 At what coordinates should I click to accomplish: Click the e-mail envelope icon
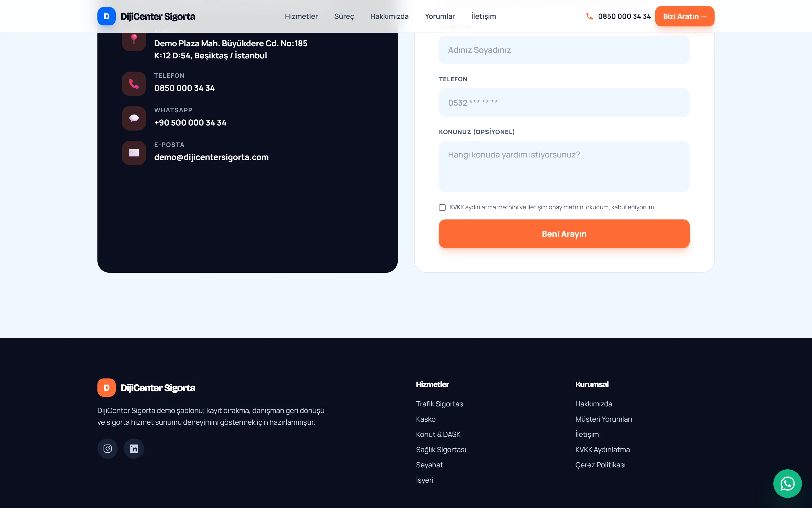[x=134, y=153]
